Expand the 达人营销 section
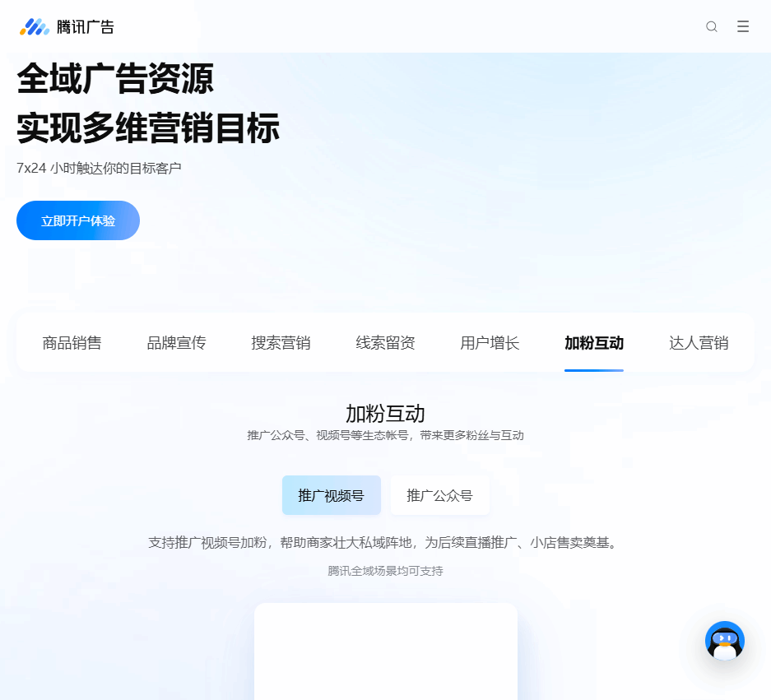 [x=698, y=343]
